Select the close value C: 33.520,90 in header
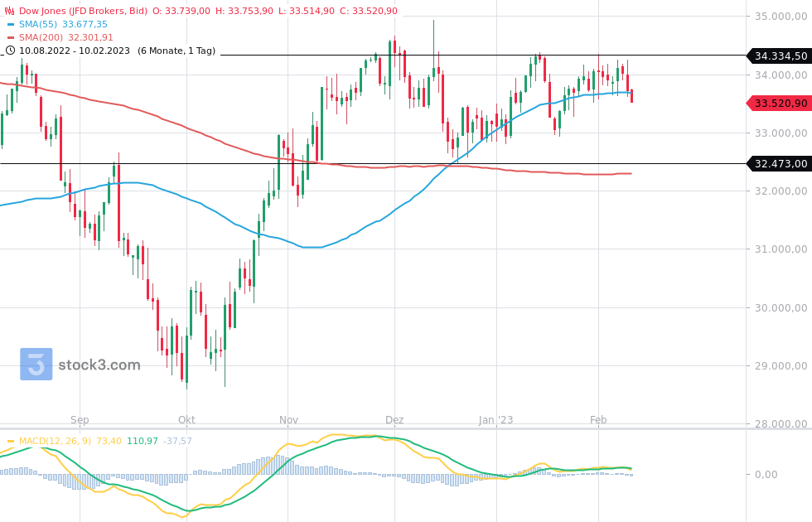The width and height of the screenshot is (812, 522). pos(369,11)
